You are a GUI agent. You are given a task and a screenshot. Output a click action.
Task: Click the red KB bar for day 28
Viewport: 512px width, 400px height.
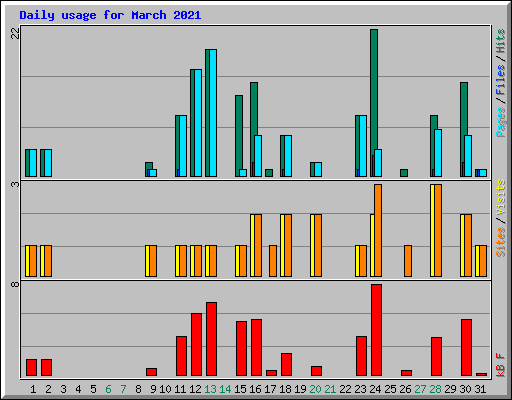(x=436, y=356)
